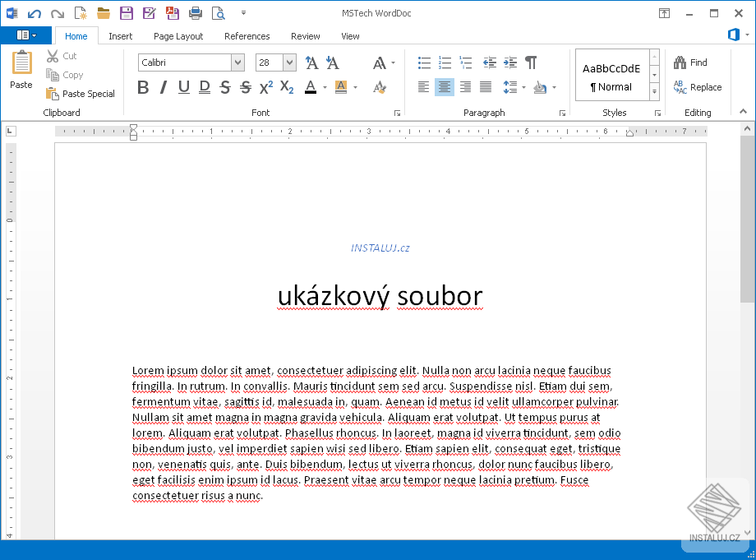756x560 pixels.
Task: Open the Font dialog launcher
Action: 397,113
